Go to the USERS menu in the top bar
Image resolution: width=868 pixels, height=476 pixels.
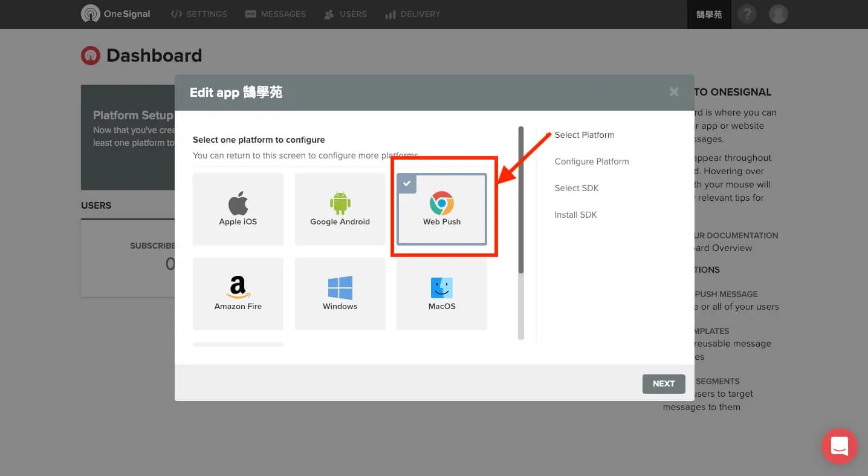(x=346, y=14)
